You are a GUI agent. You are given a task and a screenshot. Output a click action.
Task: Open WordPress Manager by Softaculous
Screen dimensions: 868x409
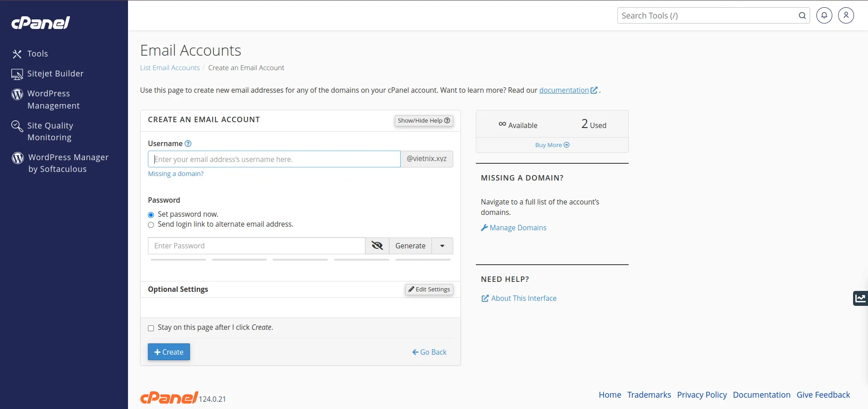(x=60, y=163)
